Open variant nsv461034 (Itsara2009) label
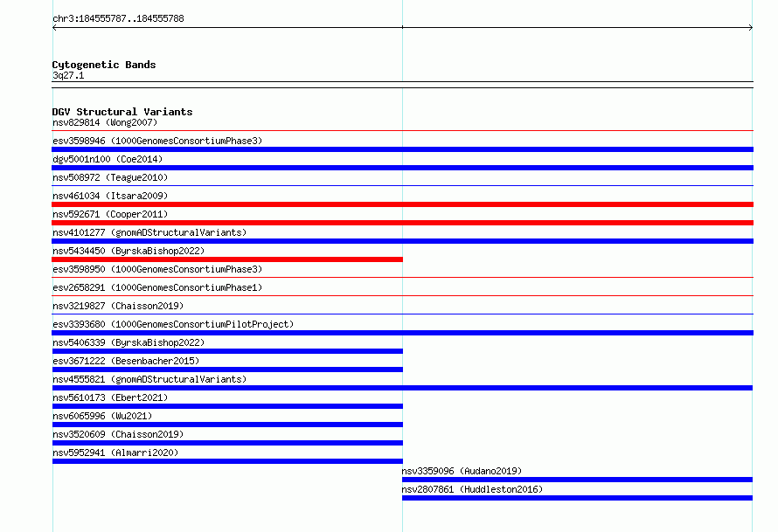 pos(110,196)
